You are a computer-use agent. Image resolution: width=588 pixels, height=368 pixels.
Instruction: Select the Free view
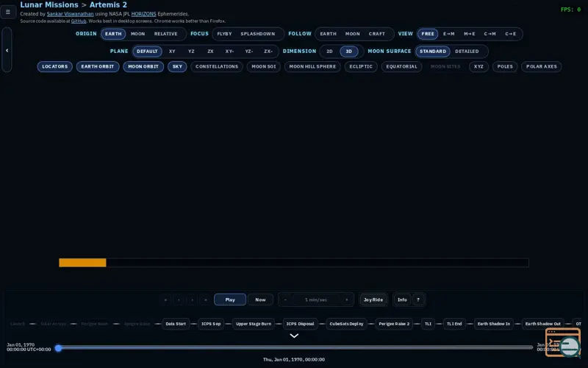pos(428,34)
